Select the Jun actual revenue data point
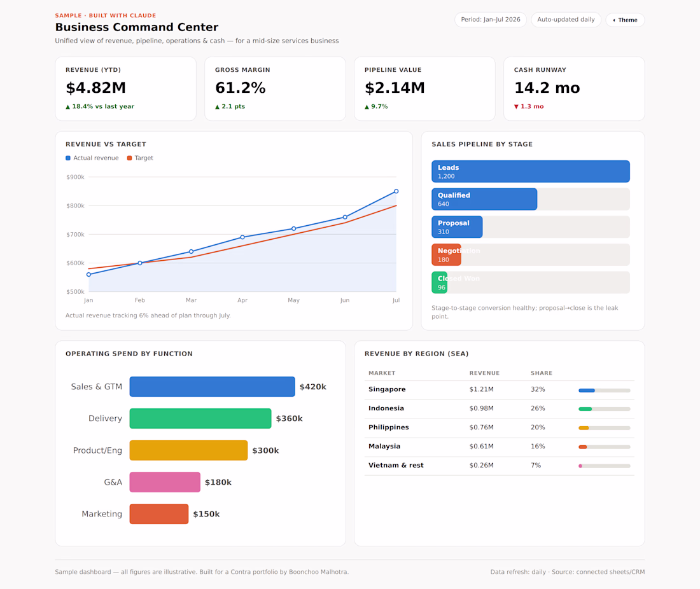This screenshot has width=700, height=589. [x=345, y=218]
